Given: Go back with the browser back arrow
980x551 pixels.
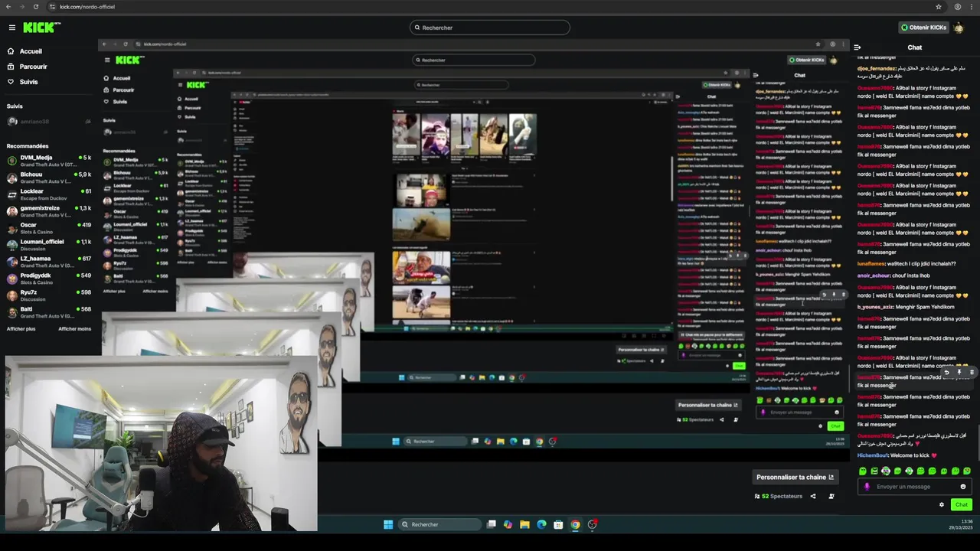Looking at the screenshot, I should 7,7.
